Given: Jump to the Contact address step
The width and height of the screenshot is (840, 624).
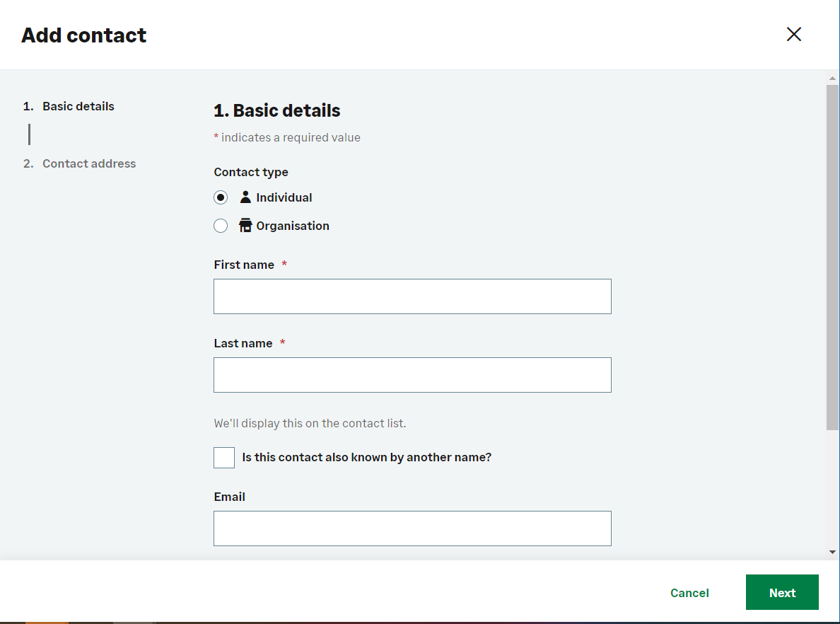Looking at the screenshot, I should pyautogui.click(x=88, y=163).
